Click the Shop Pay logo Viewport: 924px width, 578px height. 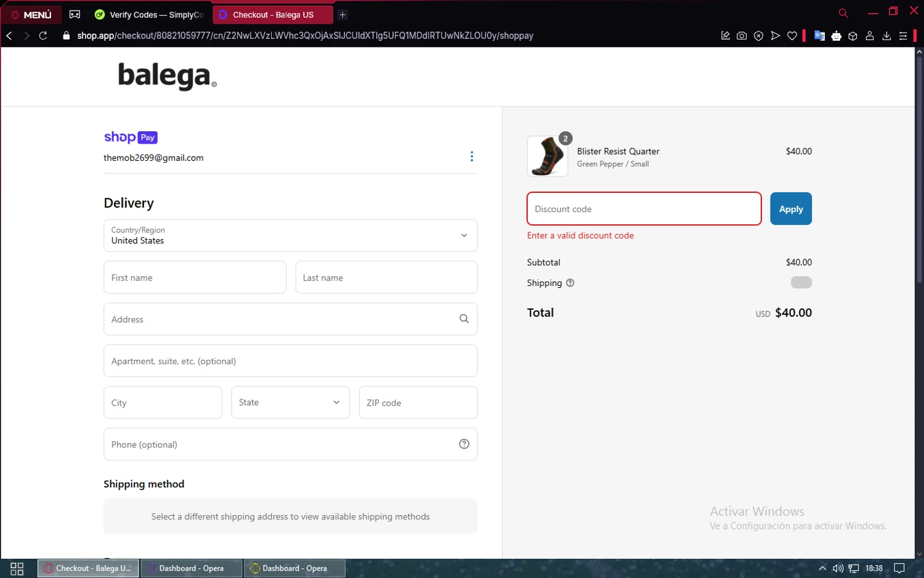(131, 137)
